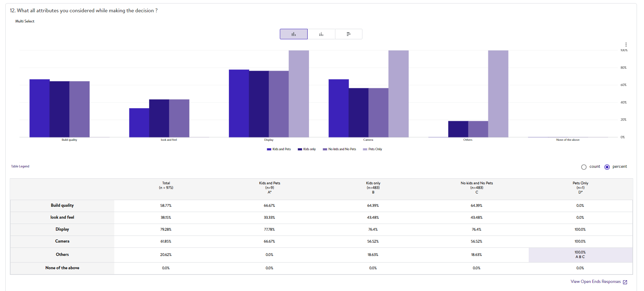Screen dimensions: 644x291
Task: Select the count radio button
Action: [x=584, y=167]
